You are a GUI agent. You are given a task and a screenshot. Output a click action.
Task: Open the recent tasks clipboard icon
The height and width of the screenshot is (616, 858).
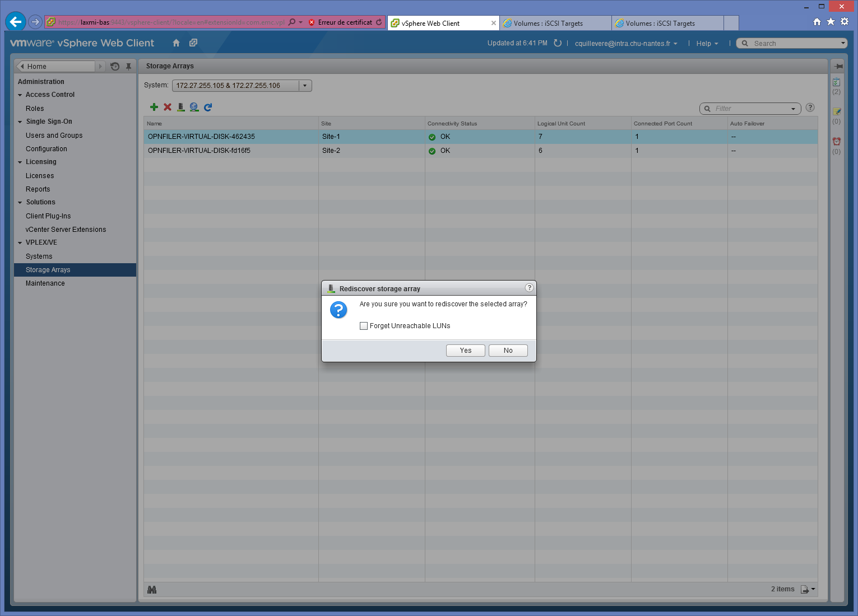(836, 82)
